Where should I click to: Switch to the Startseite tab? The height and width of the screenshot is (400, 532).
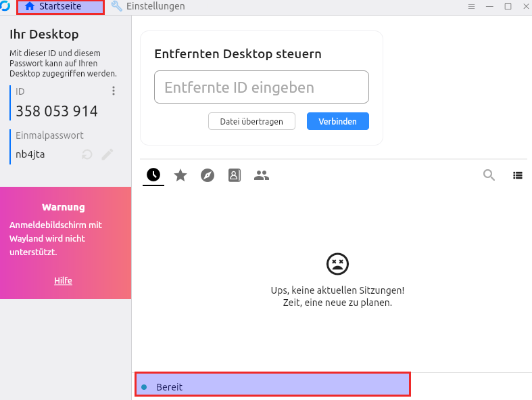(60, 7)
